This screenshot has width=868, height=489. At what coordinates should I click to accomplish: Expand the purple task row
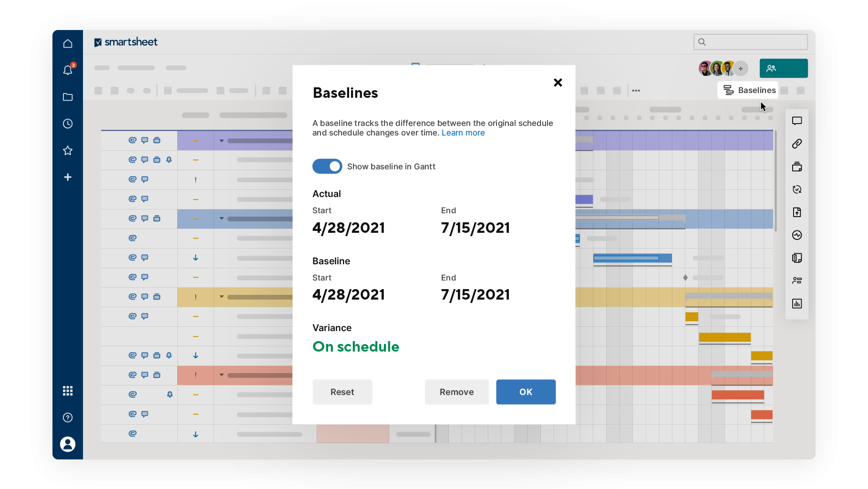pyautogui.click(x=221, y=140)
